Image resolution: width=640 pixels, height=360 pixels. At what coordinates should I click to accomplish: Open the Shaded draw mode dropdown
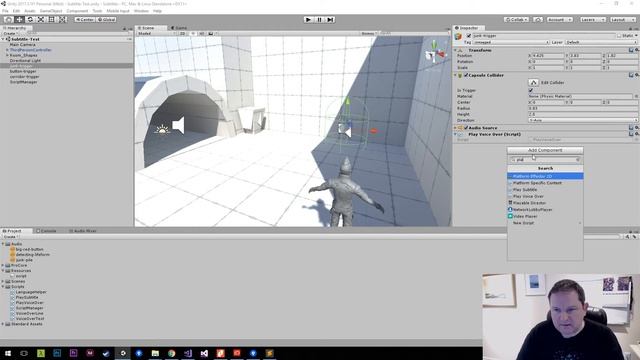pos(156,33)
